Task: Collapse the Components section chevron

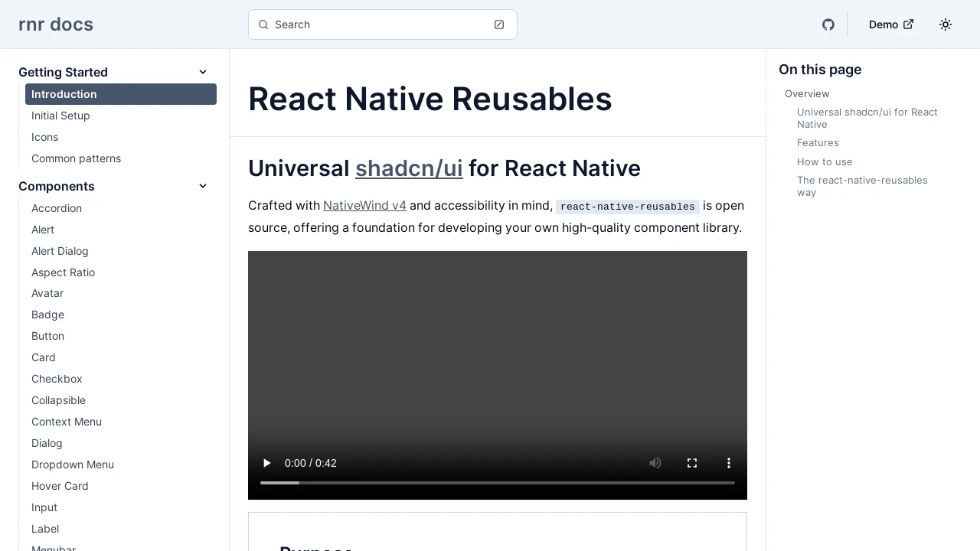Action: [x=203, y=186]
